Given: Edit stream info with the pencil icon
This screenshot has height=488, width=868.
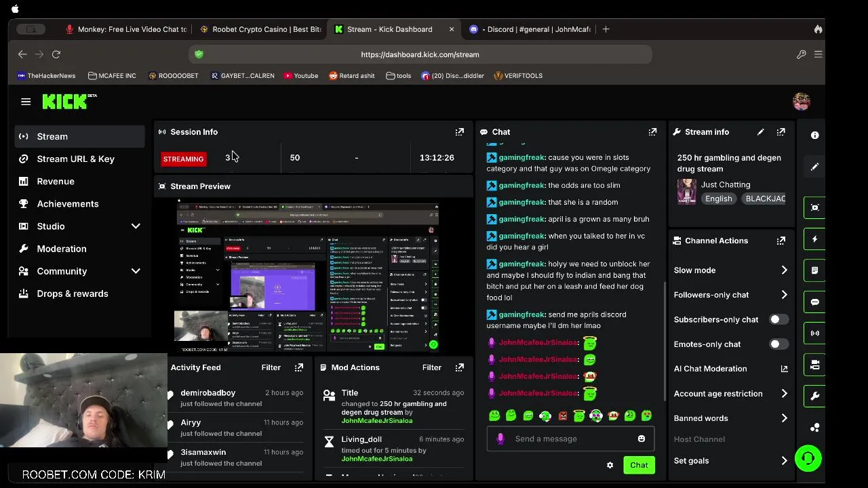Looking at the screenshot, I should click(761, 132).
